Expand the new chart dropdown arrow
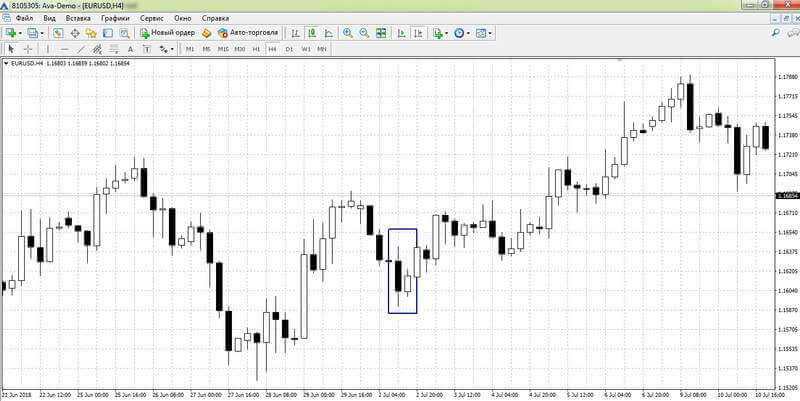 [20, 33]
